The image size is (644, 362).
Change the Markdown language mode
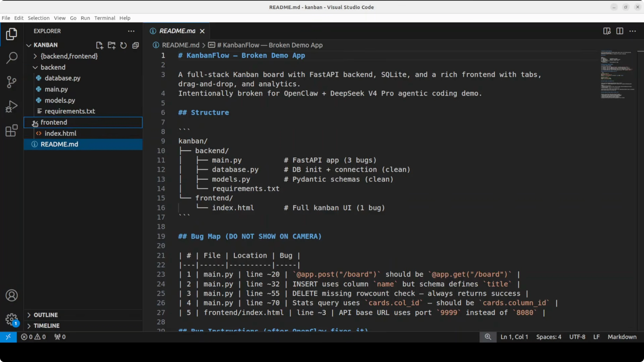622,337
